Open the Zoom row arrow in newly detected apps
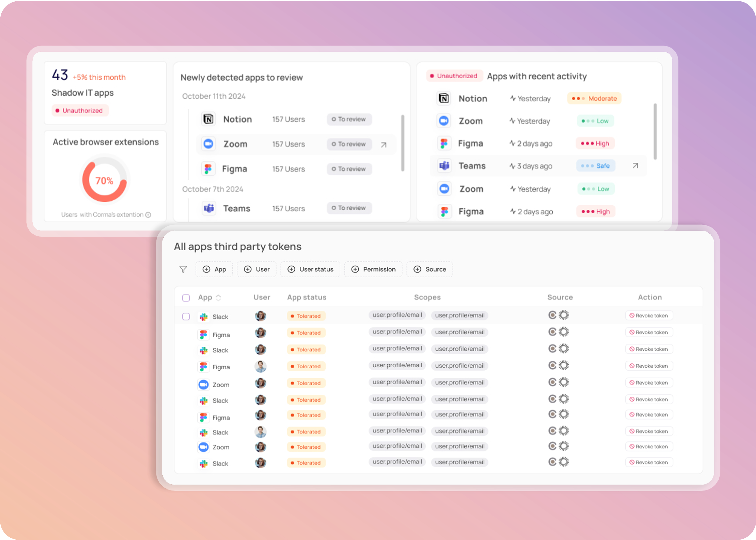Viewport: 756px width, 540px height. pyautogui.click(x=384, y=145)
